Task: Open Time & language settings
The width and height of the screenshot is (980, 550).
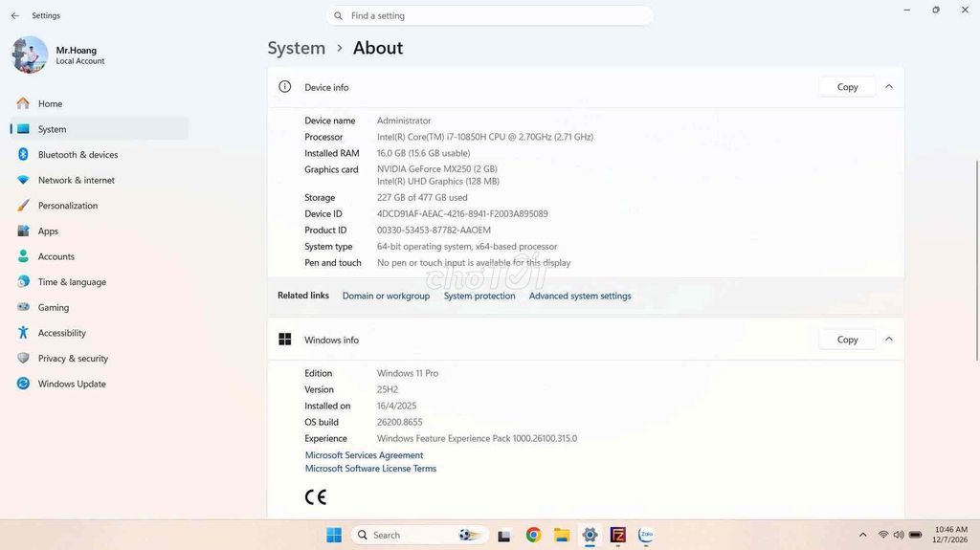Action: [100, 282]
